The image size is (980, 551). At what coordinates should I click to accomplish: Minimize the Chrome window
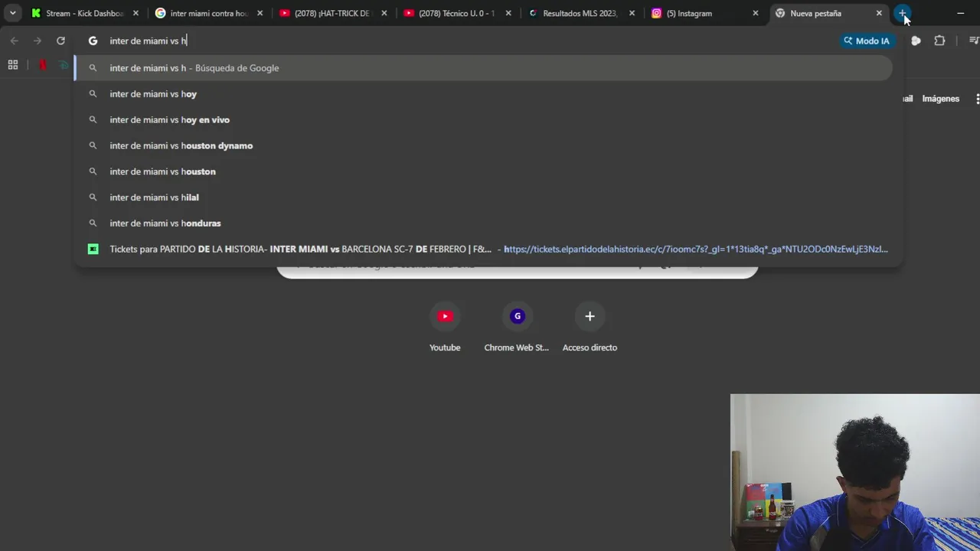click(960, 13)
